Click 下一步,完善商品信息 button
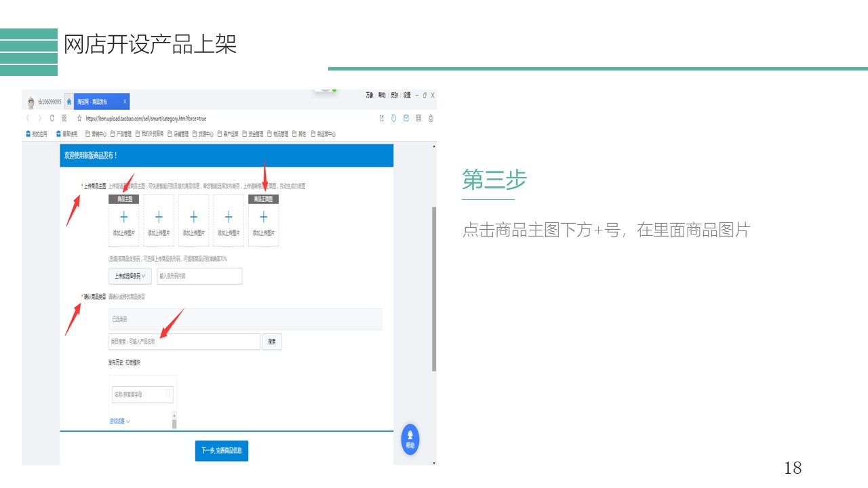This screenshot has height=488, width=868. point(222,450)
